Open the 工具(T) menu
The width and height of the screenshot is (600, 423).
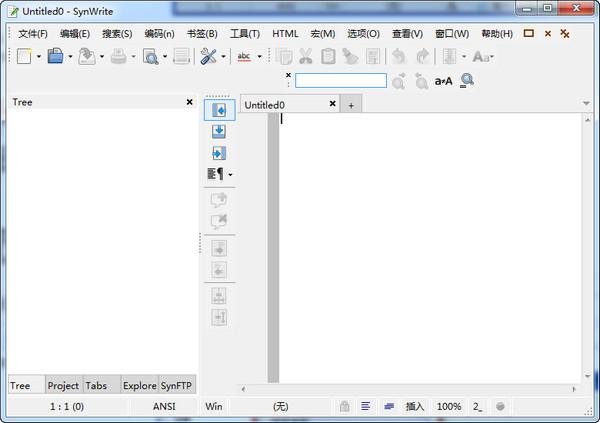point(245,34)
